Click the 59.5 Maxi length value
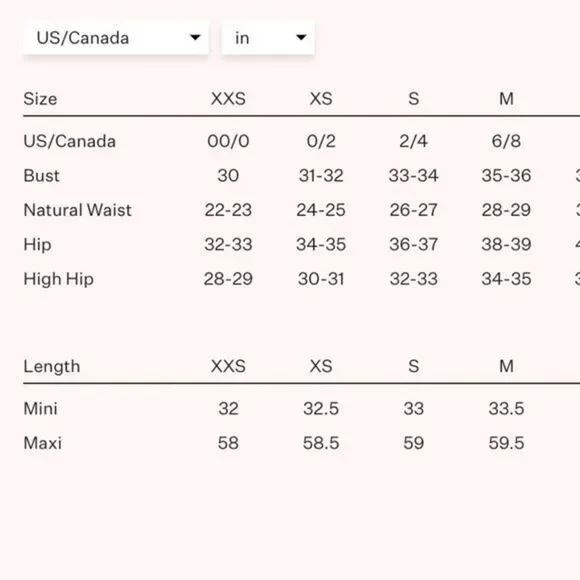 506,443
